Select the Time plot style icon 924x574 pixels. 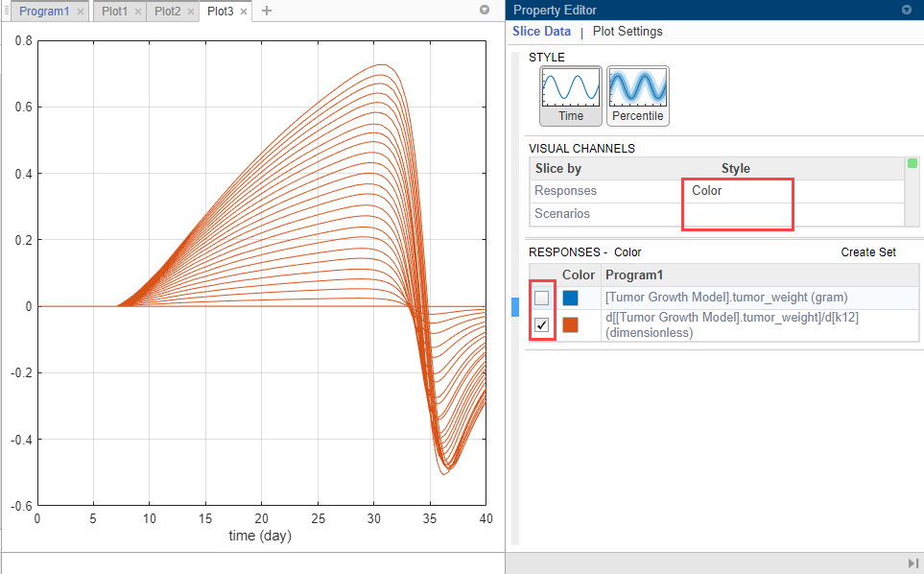[x=571, y=95]
